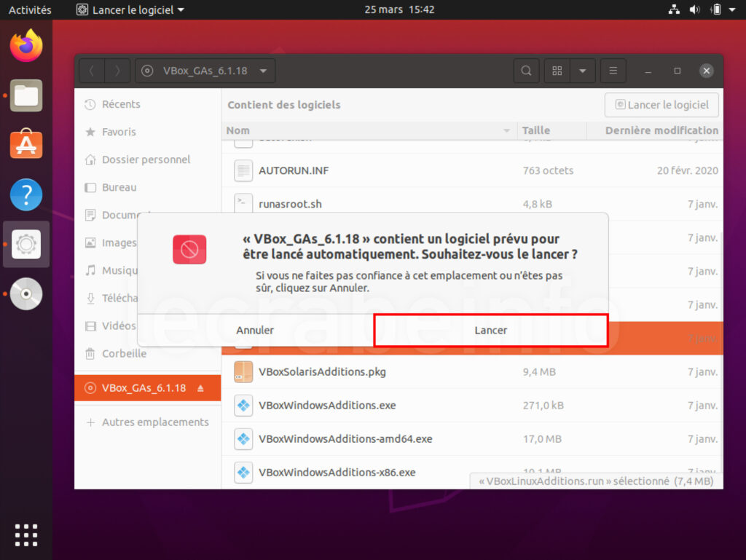Eject the VBox_GAs_6.1.18 disc

tap(201, 388)
